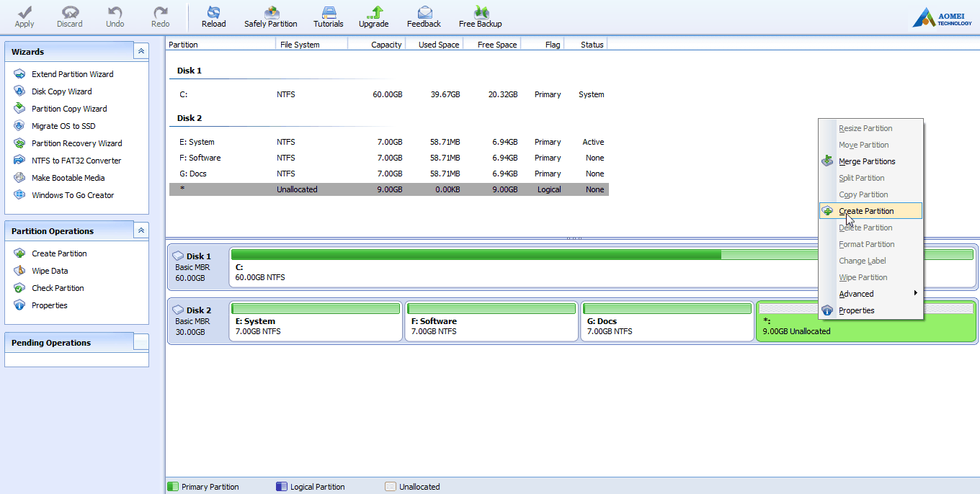Screen dimensions: 980x494
Task: Select the Unallocated 9.00GB list row
Action: coord(389,189)
